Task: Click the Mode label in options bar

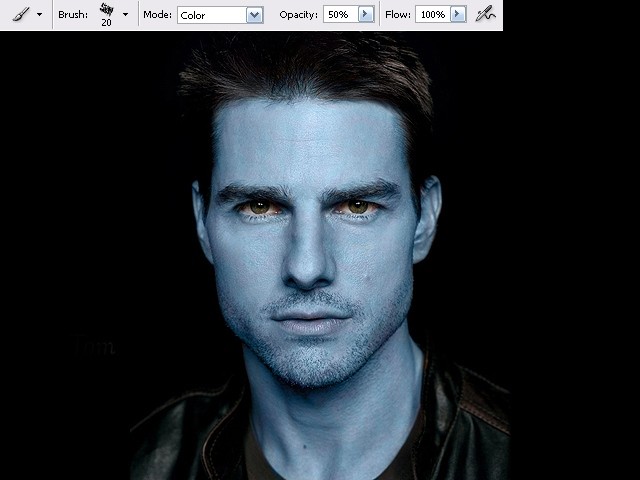Action: pyautogui.click(x=157, y=15)
